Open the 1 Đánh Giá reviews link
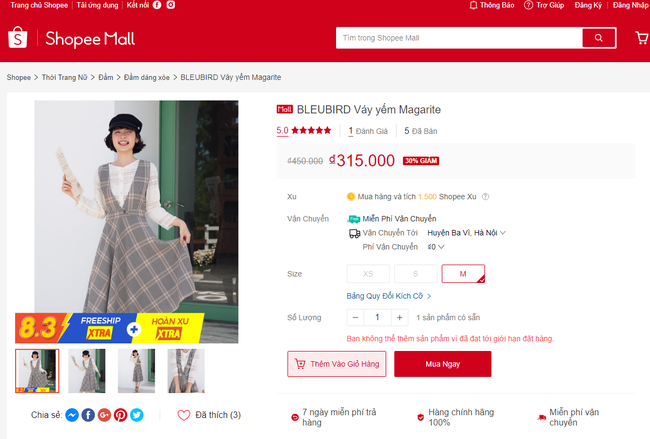 click(368, 131)
